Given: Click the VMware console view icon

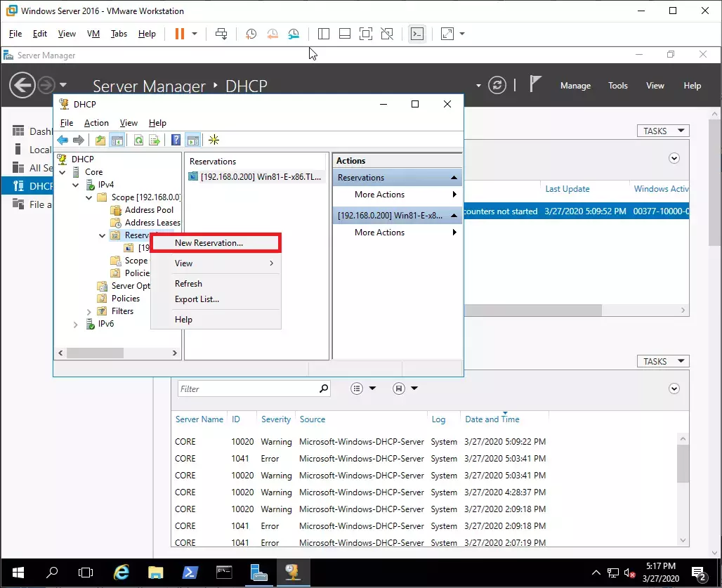Looking at the screenshot, I should click(x=417, y=34).
